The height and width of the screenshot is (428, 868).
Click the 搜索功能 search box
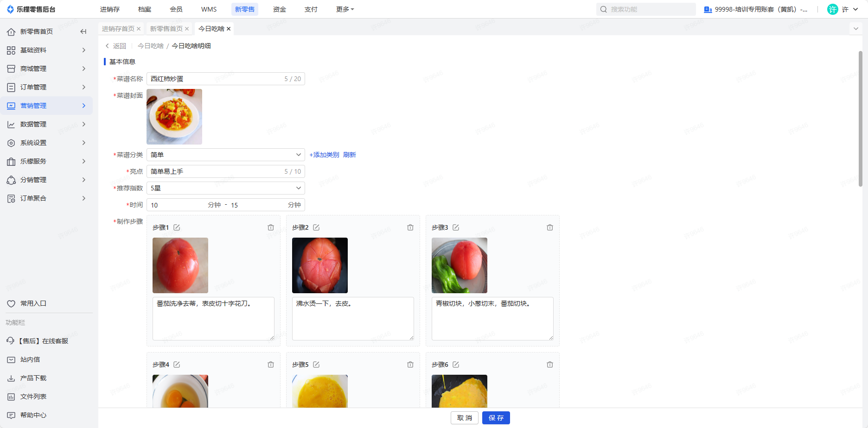[646, 9]
